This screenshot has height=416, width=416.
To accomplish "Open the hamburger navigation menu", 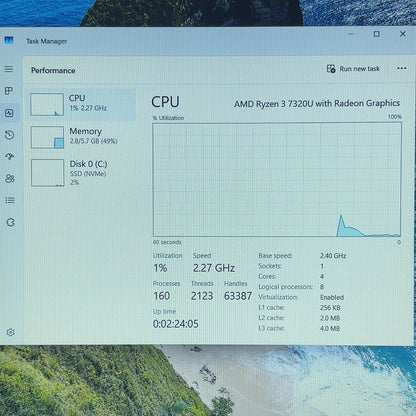I will 9,69.
